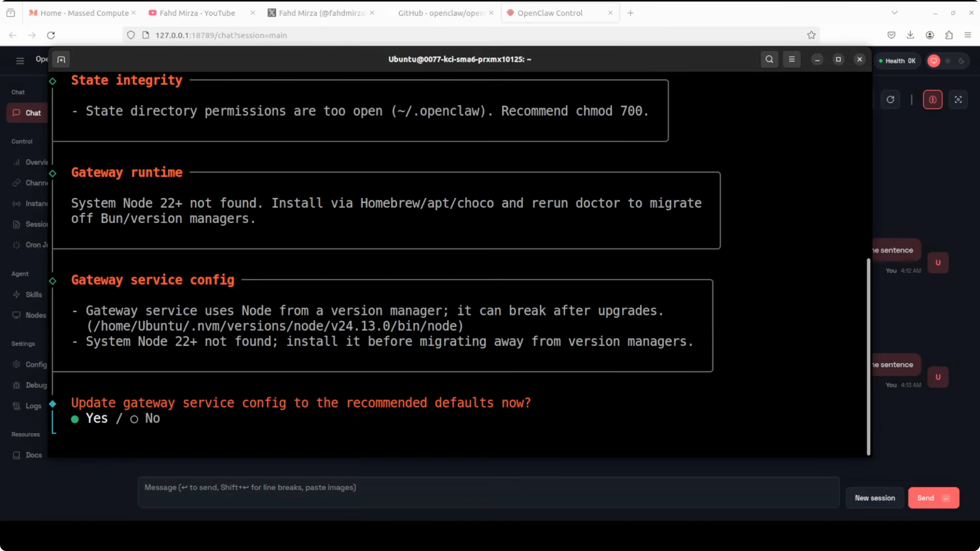980x551 pixels.
Task: Open the browser tab list dropdown
Action: tap(895, 12)
